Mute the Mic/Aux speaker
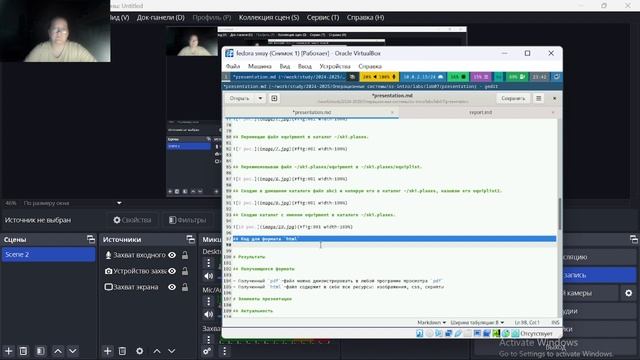The width and height of the screenshot is (640, 360). tap(209, 314)
